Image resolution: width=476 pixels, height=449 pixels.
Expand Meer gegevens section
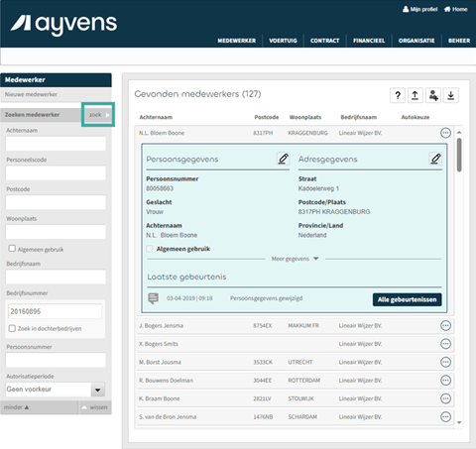tap(295, 259)
